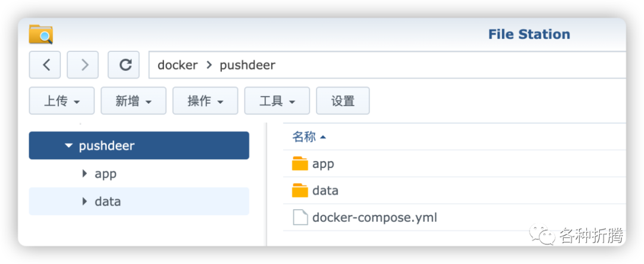Go forward with the right arrow button
The width and height of the screenshot is (644, 264).
pyautogui.click(x=83, y=65)
